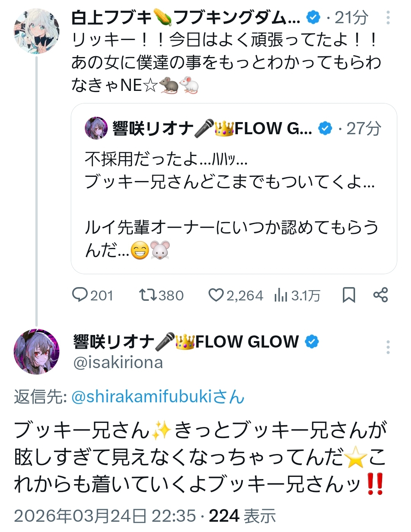Open the @isakiriona handle
The width and height of the screenshot is (411, 532).
[x=118, y=362]
